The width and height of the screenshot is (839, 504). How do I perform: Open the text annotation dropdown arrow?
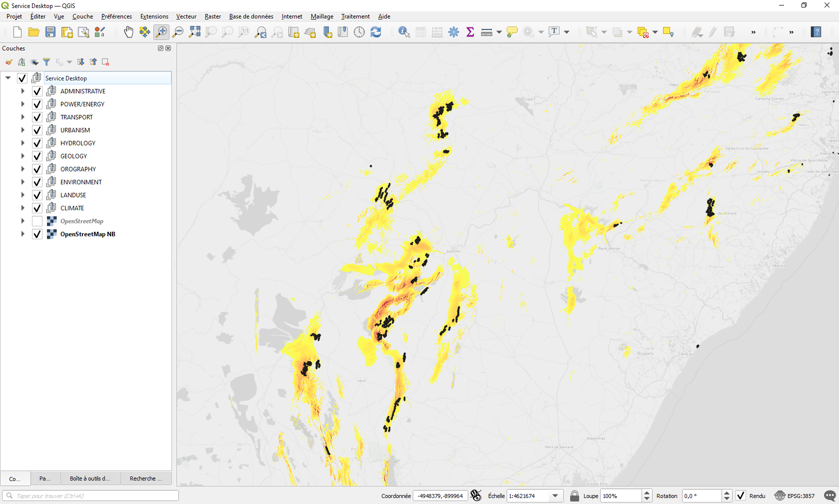click(567, 32)
